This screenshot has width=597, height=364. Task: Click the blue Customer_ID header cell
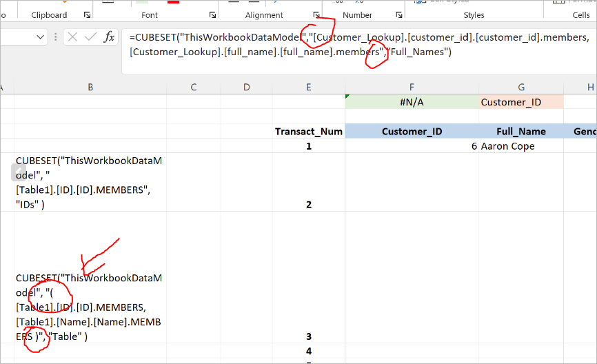pos(412,132)
